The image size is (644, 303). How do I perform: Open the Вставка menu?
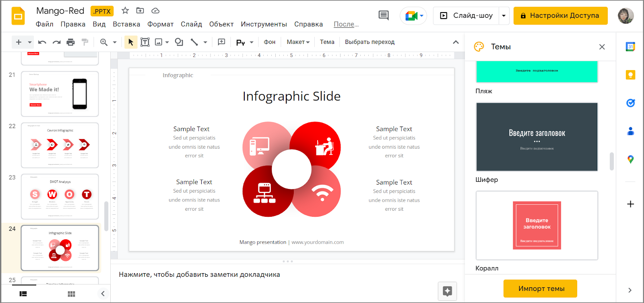click(126, 24)
